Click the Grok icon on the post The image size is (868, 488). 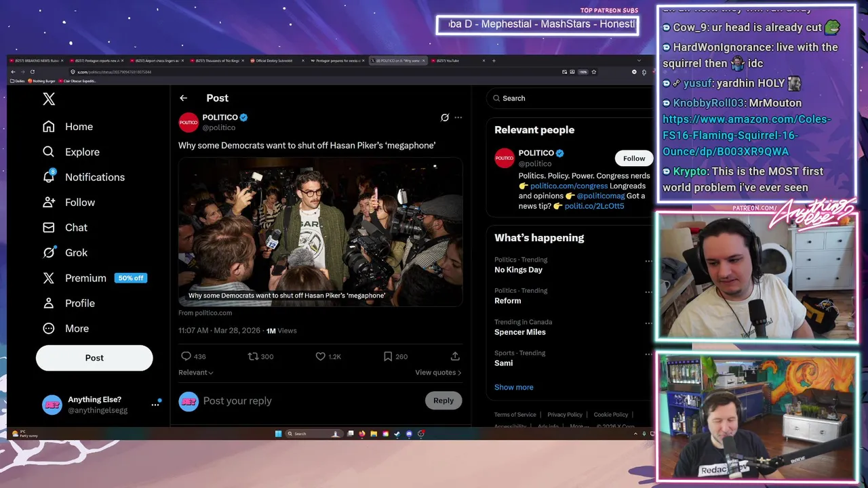[x=445, y=117]
